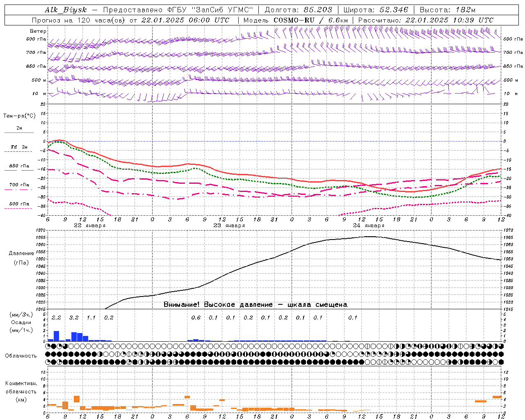Click the 0.6 precipitation total
Image resolution: width=525 pixels, height=420 pixels.
coord(196,318)
